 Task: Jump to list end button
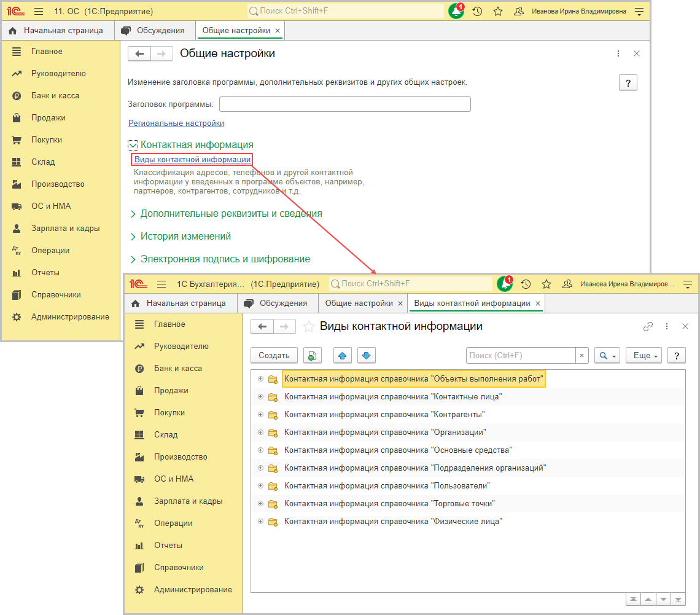(x=678, y=600)
